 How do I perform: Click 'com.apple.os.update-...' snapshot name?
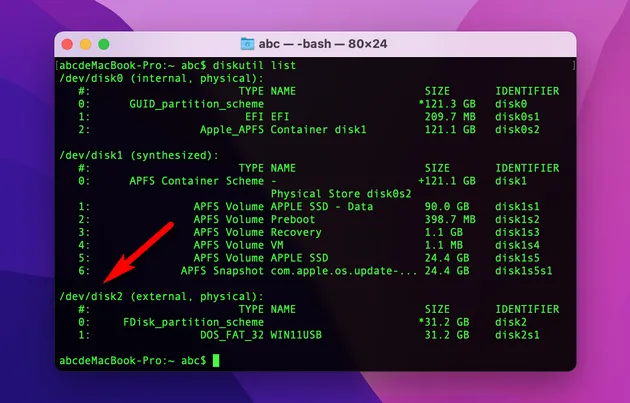(344, 271)
